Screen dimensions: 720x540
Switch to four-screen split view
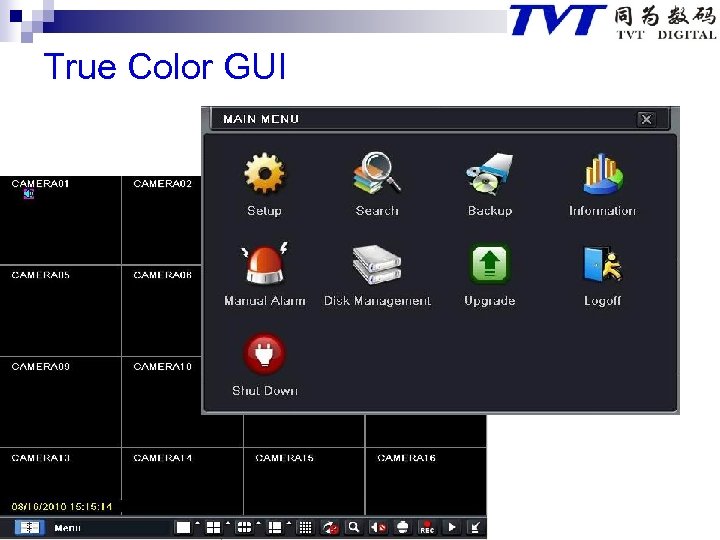[213, 528]
